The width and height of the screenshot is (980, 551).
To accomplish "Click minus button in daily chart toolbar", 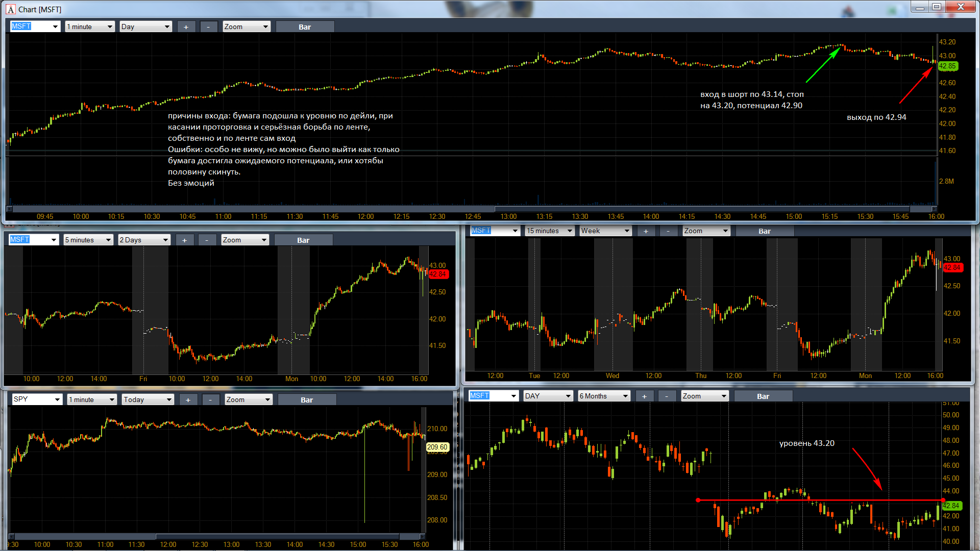I will [667, 396].
